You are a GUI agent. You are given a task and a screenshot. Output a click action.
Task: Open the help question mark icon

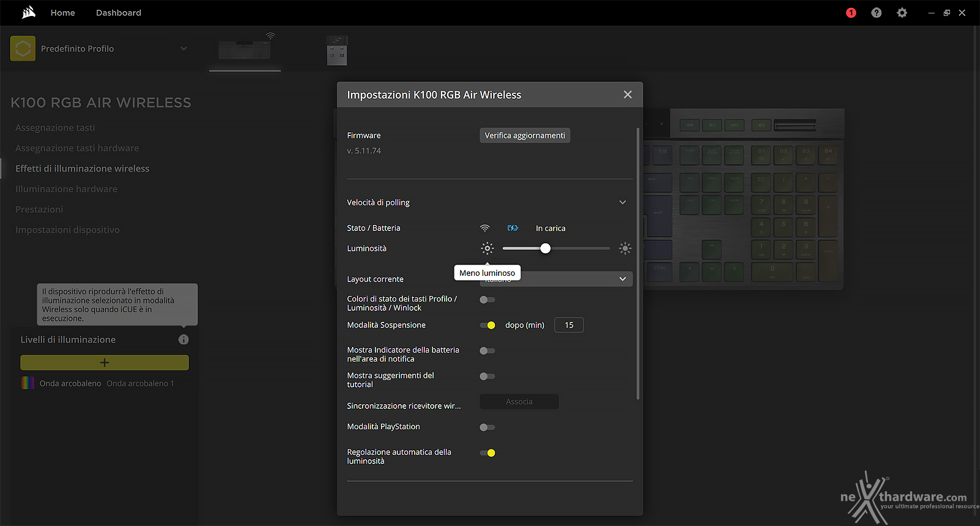pos(876,13)
